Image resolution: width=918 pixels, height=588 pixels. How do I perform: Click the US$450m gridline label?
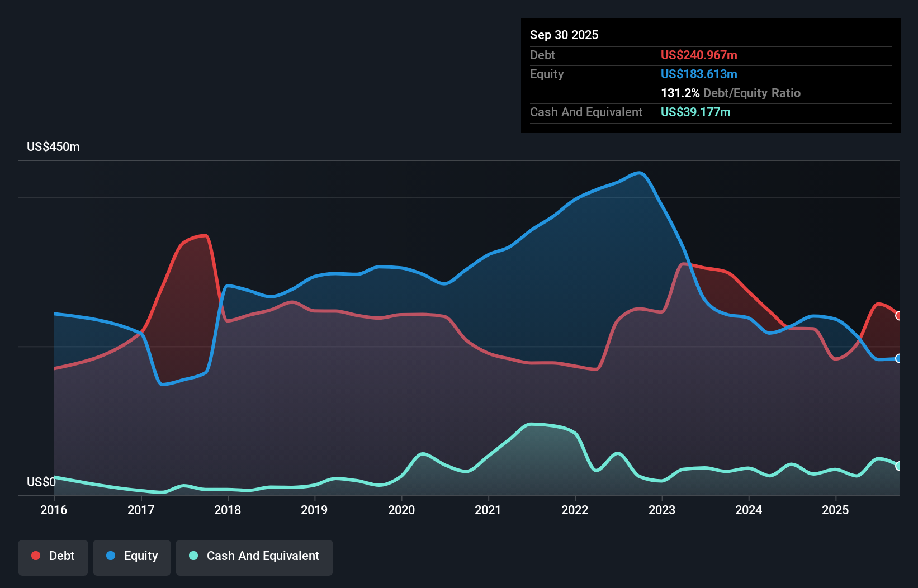coord(53,146)
